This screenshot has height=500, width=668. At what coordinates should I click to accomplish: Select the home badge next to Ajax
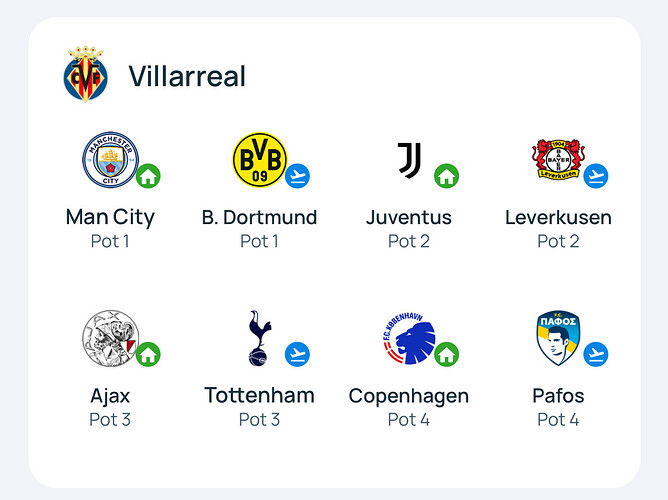click(x=148, y=354)
